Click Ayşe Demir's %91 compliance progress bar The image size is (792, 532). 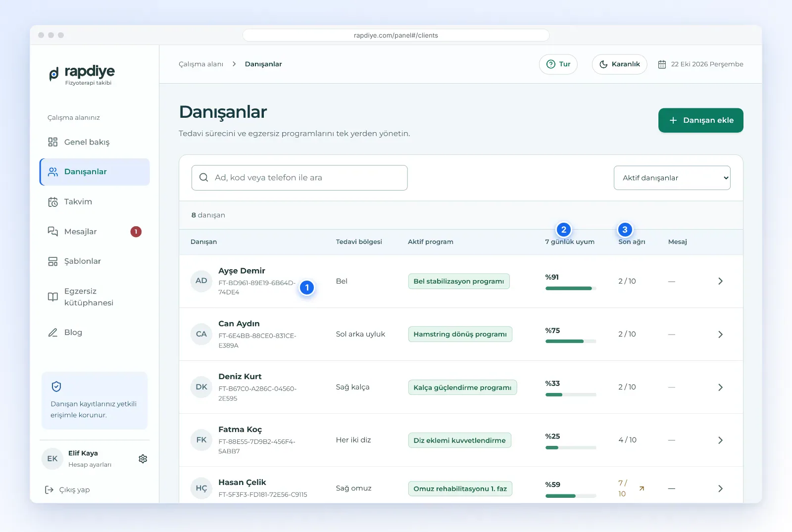coord(571,289)
